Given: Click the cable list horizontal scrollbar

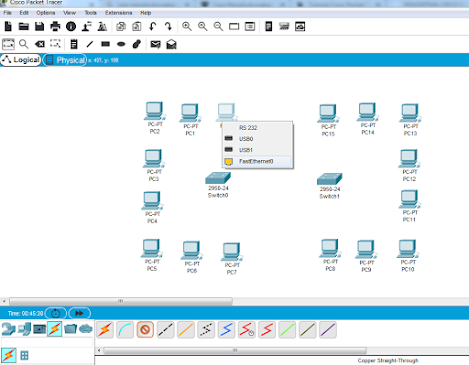Looking at the screenshot, I should click(235, 350).
